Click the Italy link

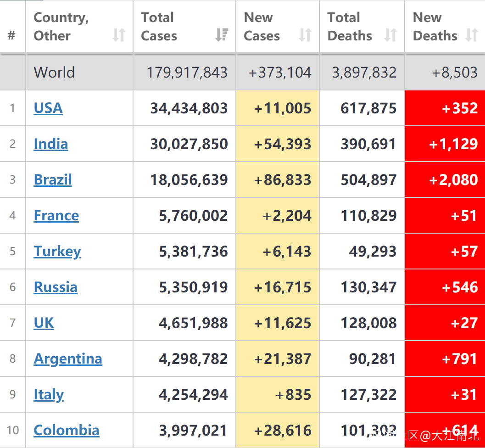tap(49, 395)
